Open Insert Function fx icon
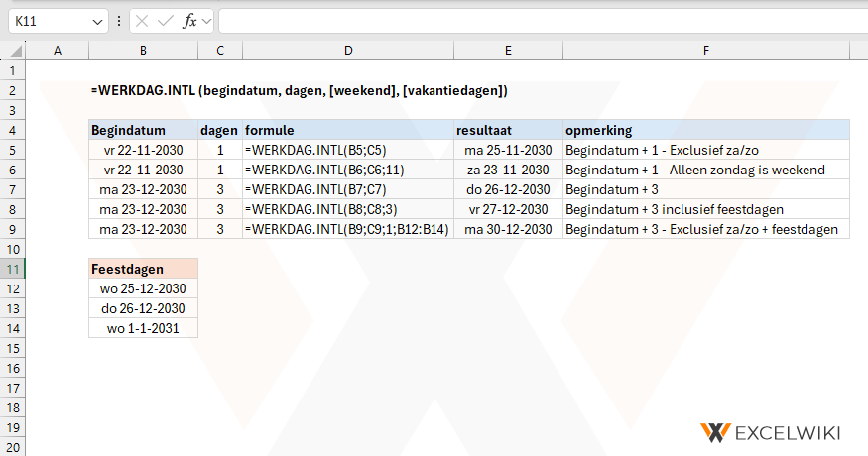The height and width of the screenshot is (456, 868). click(189, 22)
